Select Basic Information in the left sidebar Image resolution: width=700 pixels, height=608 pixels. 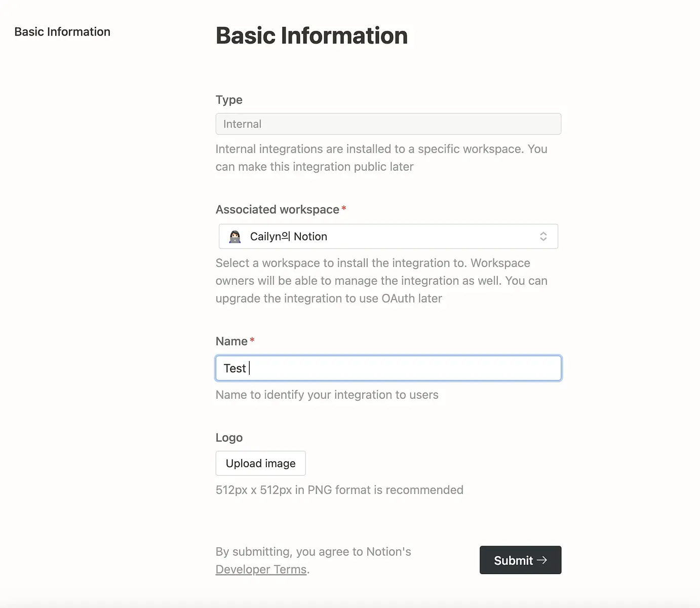(62, 32)
